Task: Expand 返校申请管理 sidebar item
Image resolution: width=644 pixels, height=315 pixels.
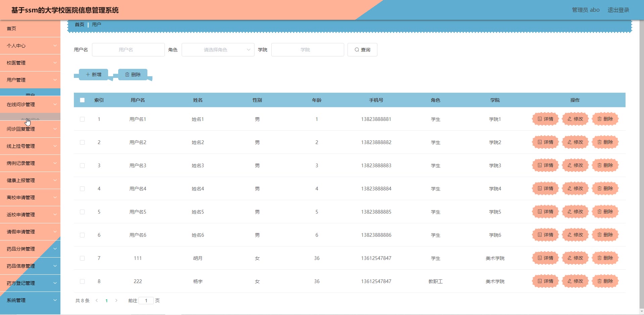Action: (x=30, y=215)
